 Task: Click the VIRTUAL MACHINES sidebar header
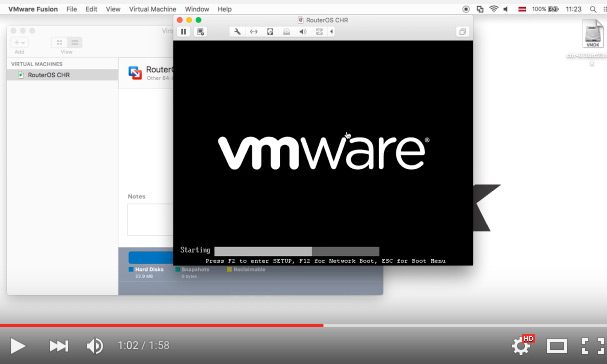click(37, 64)
